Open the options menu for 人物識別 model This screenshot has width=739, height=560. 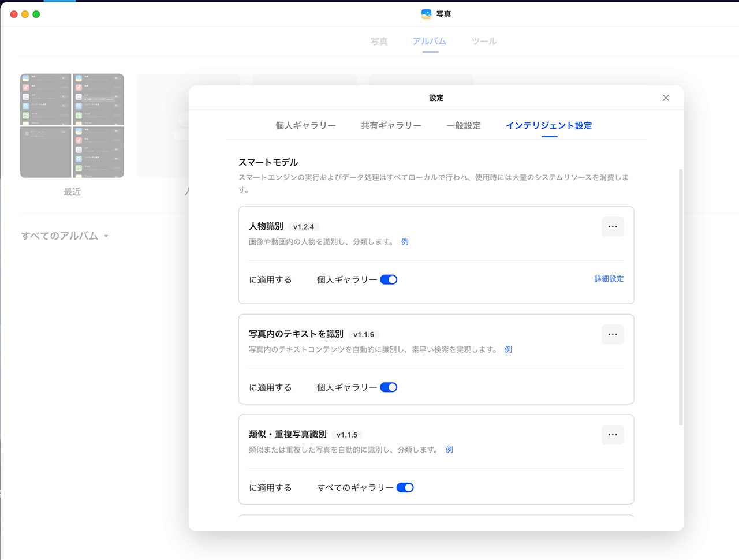613,226
